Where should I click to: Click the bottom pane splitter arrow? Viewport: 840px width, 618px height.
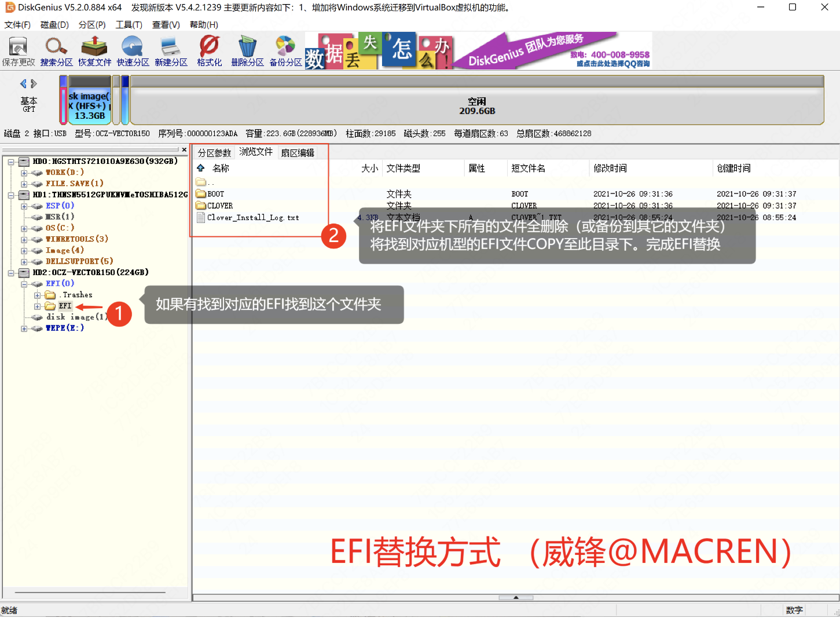click(516, 597)
